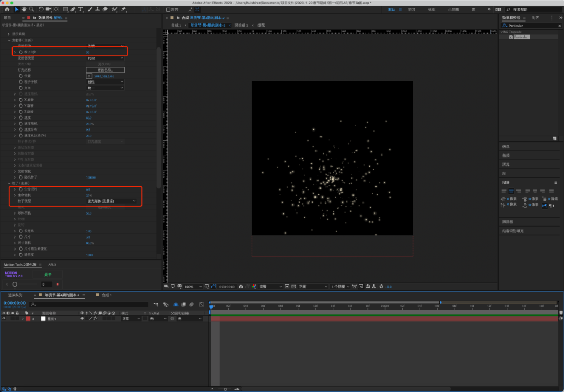Click the 更改名称 button

(105, 70)
